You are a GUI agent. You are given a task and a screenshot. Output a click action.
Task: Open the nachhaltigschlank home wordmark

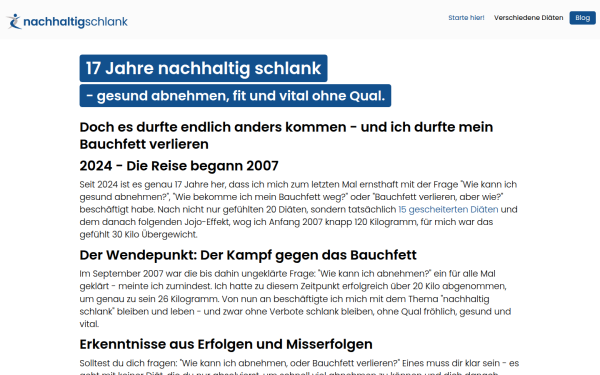(x=75, y=22)
